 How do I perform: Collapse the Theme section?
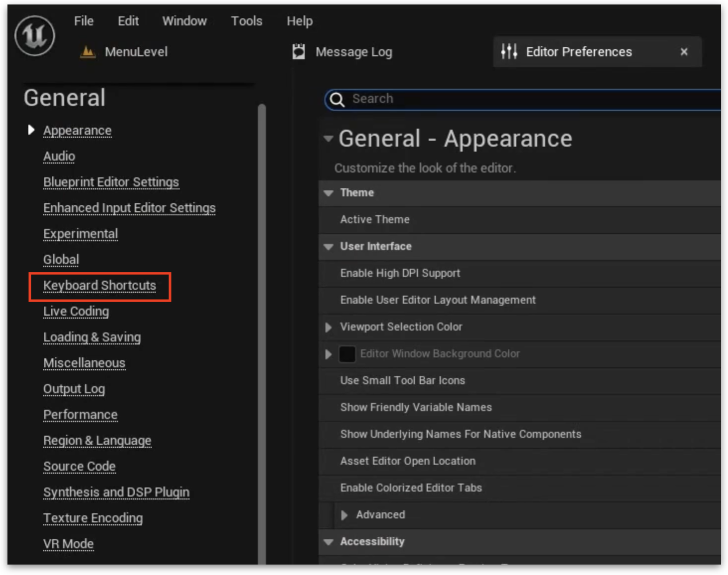pos(328,193)
